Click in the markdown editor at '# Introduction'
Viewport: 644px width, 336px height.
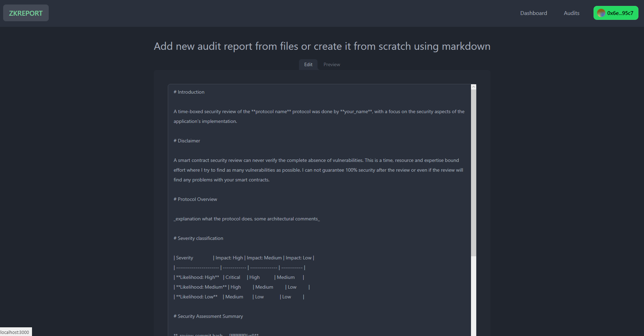coord(189,92)
